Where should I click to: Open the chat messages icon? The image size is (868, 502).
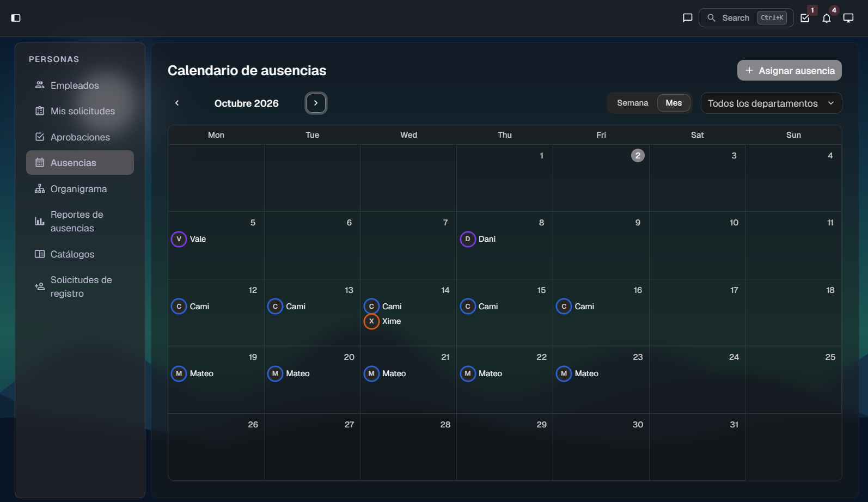(x=688, y=18)
